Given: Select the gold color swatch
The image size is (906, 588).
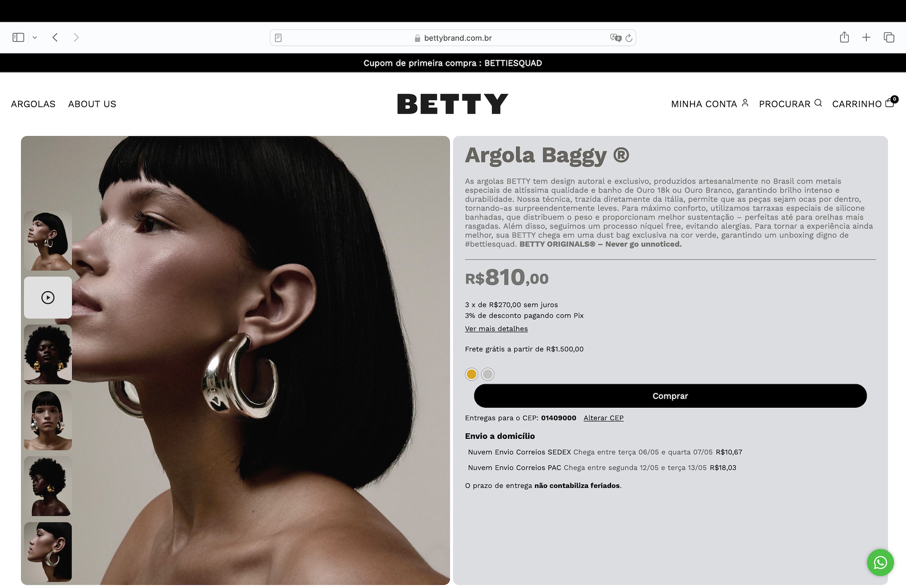Looking at the screenshot, I should point(471,374).
